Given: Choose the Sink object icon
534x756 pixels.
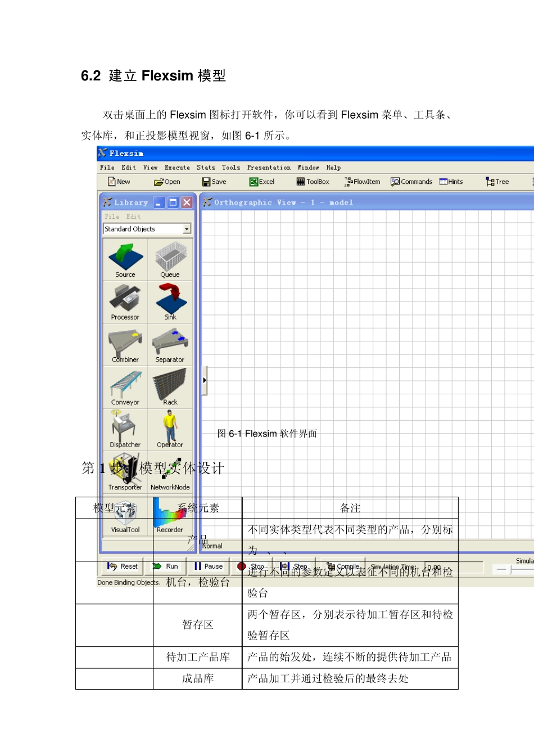Looking at the screenshot, I should (170, 302).
